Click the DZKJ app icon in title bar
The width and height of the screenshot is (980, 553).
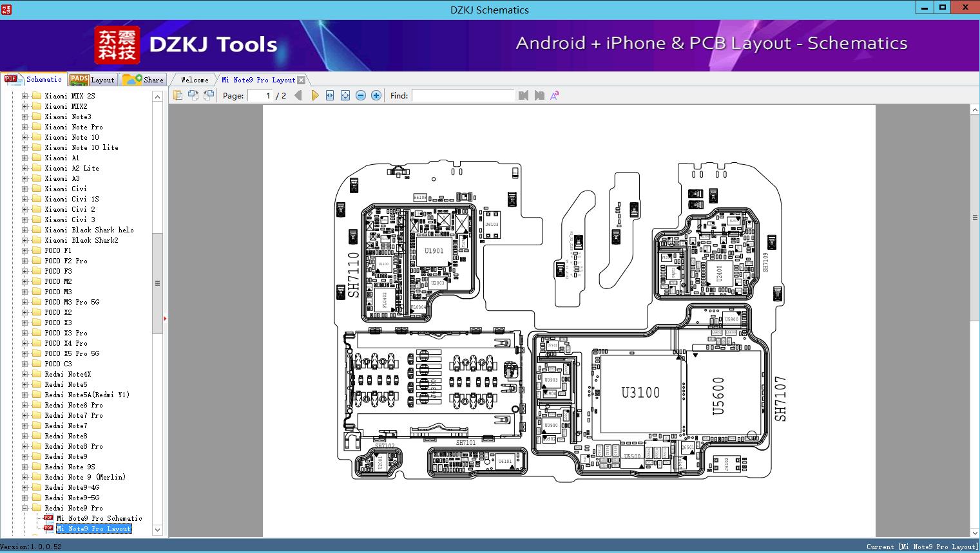[6, 9]
